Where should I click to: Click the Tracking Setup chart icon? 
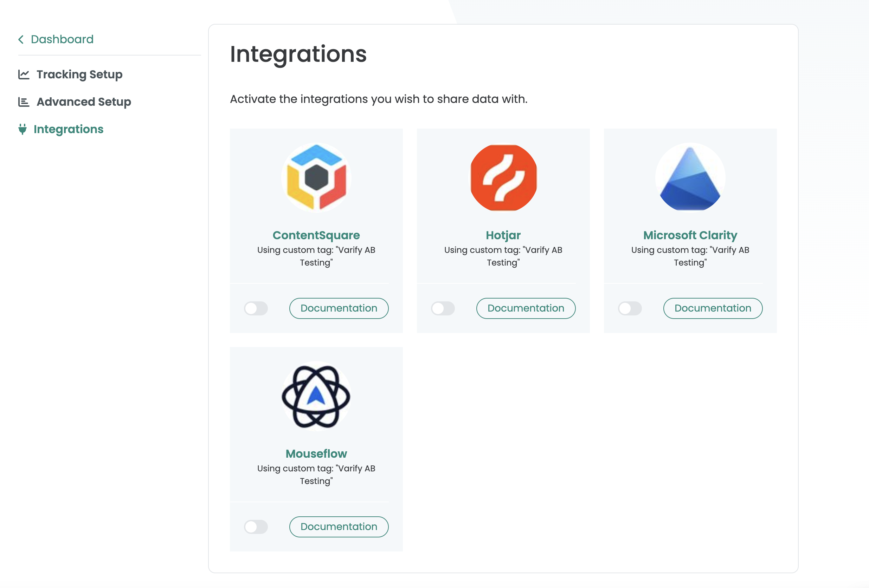tap(24, 74)
